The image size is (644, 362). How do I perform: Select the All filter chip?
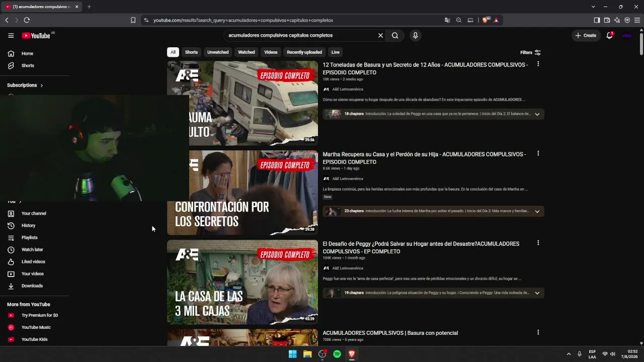173,52
